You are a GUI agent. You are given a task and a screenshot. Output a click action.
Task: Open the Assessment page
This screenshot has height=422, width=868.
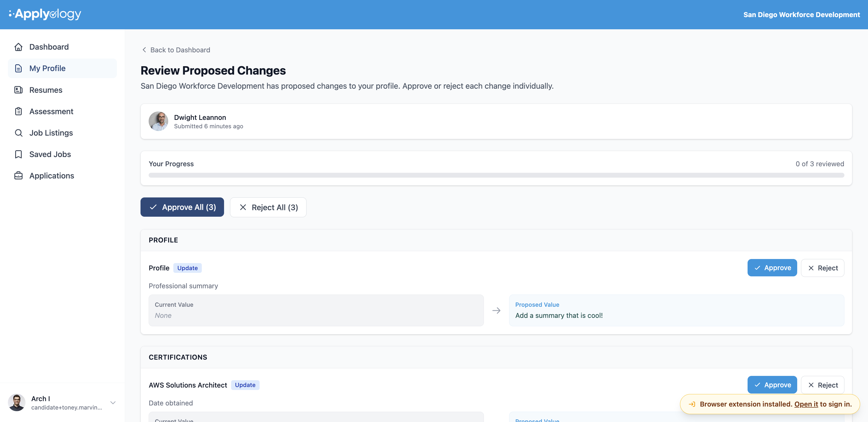(62, 111)
